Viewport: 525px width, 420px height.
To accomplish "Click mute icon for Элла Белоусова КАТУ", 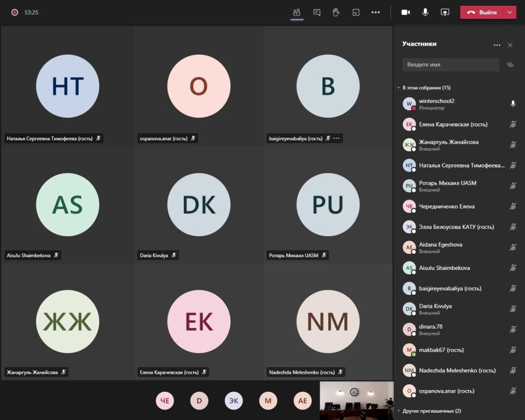I will [x=512, y=227].
